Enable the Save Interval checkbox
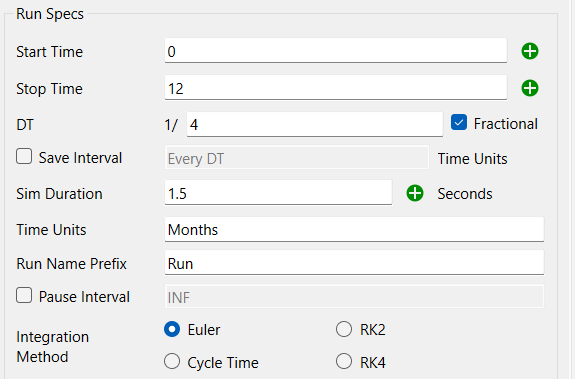Viewport: 575px width, 379px height. 24,156
